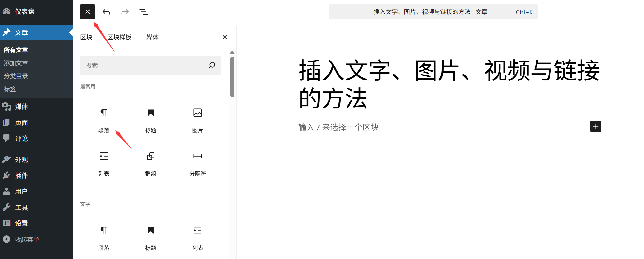Toggle the block inserter black X button
The image size is (644, 259).
[88, 12]
